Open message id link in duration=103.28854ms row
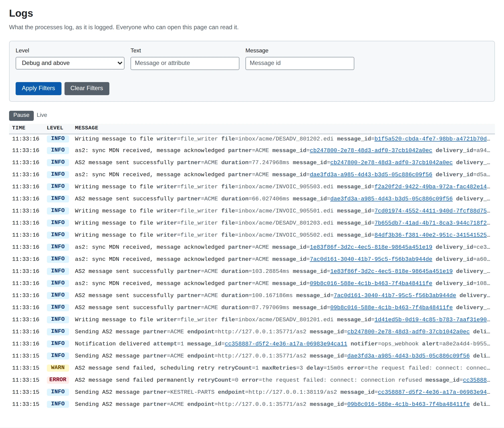504x428 pixels. click(391, 271)
